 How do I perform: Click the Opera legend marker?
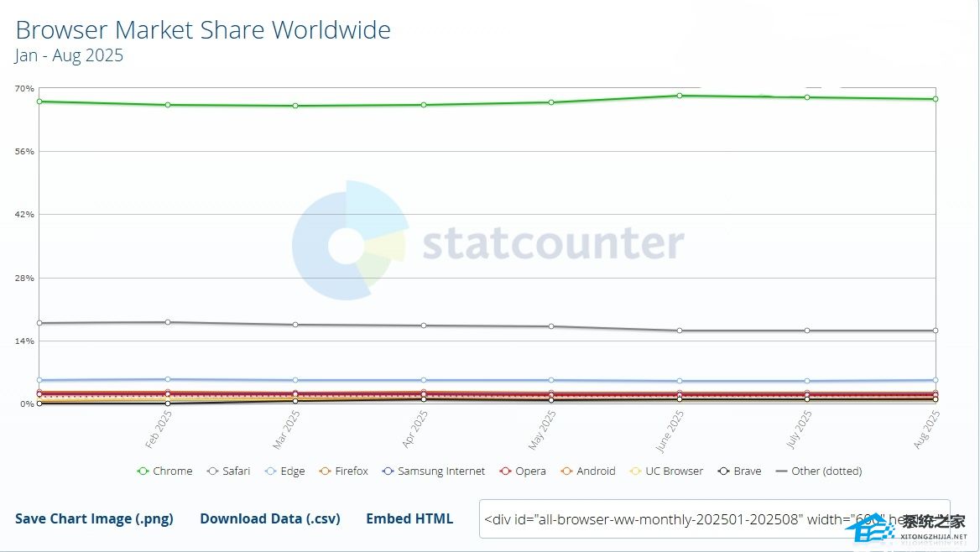coord(504,471)
